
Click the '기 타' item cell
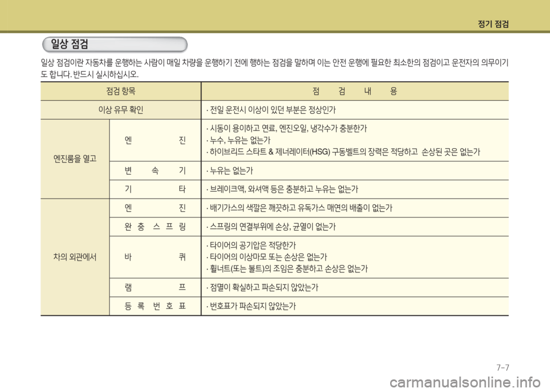[x=155, y=189]
